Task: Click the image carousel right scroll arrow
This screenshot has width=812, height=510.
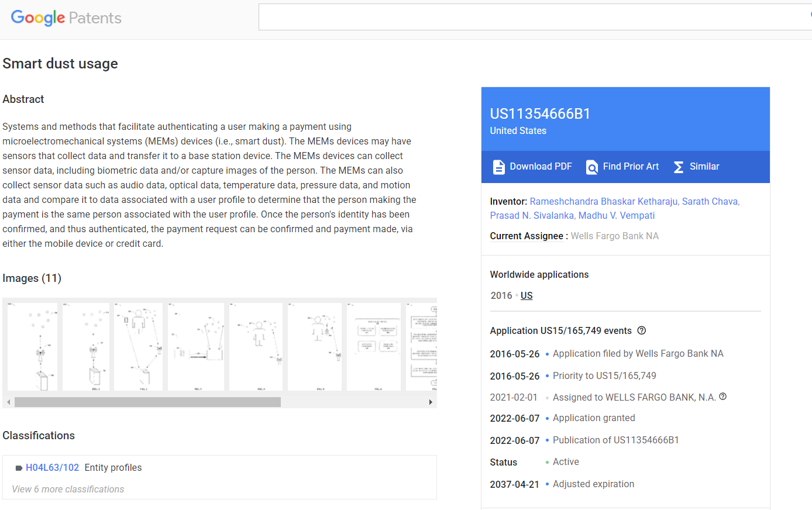Action: point(431,402)
